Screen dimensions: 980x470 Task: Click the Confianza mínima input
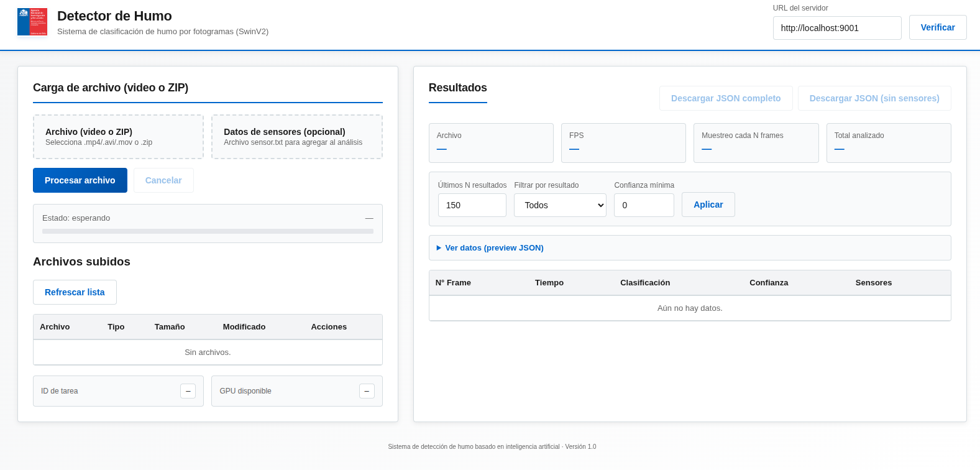click(x=643, y=205)
